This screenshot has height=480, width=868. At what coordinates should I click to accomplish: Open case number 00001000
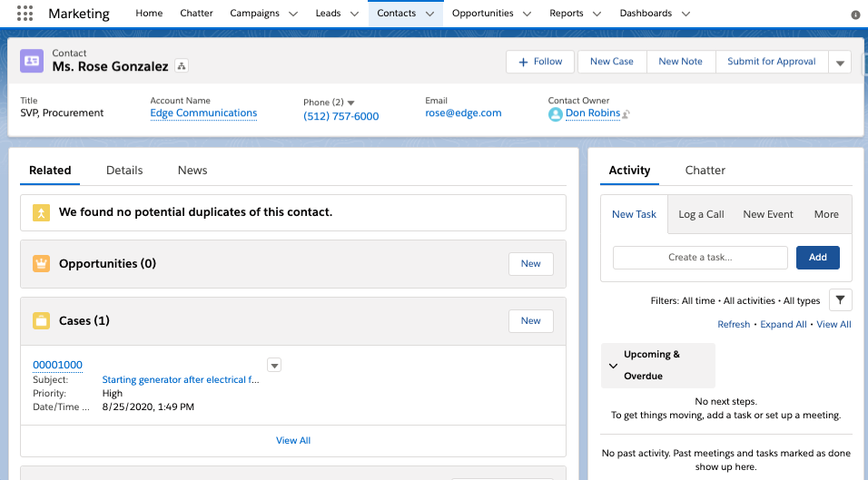[57, 365]
